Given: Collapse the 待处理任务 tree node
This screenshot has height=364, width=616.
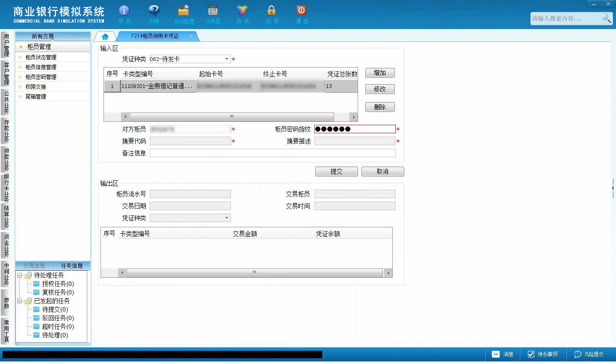Looking at the screenshot, I should [x=20, y=275].
